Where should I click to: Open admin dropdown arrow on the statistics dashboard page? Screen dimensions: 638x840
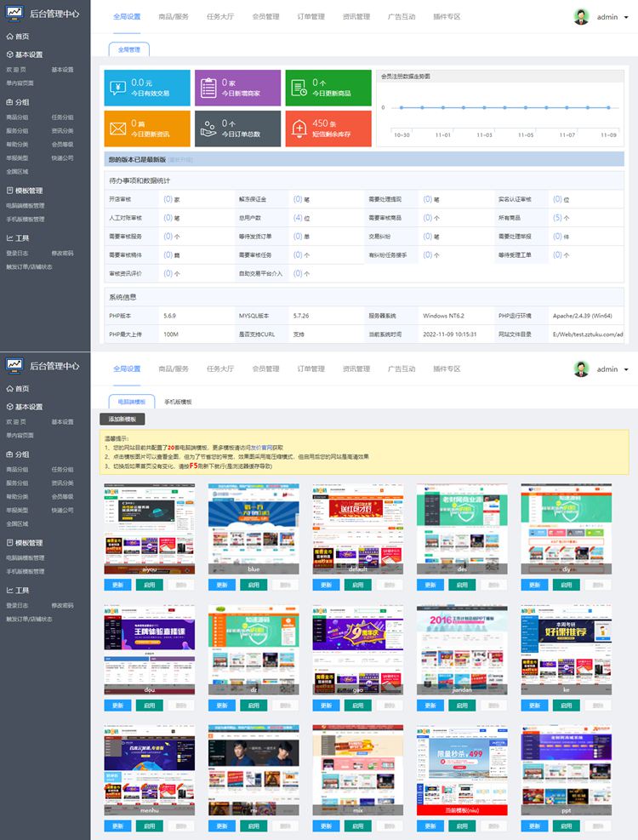(x=626, y=17)
